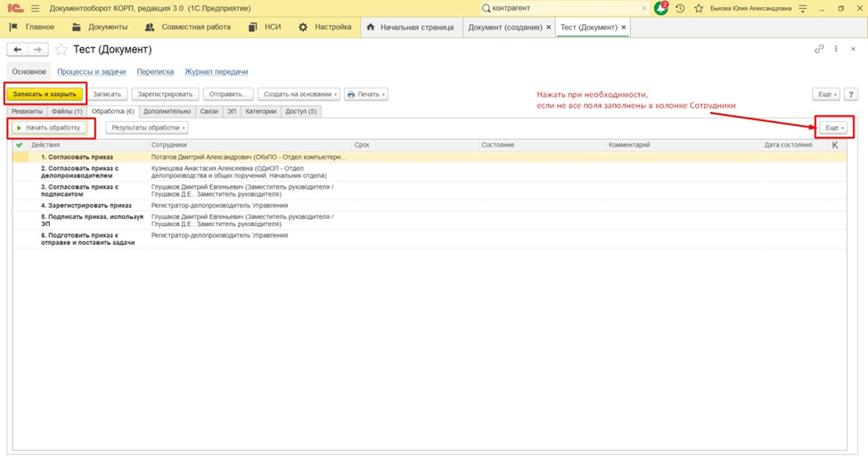
Task: Go forward with right arrow button
Action: point(37,50)
